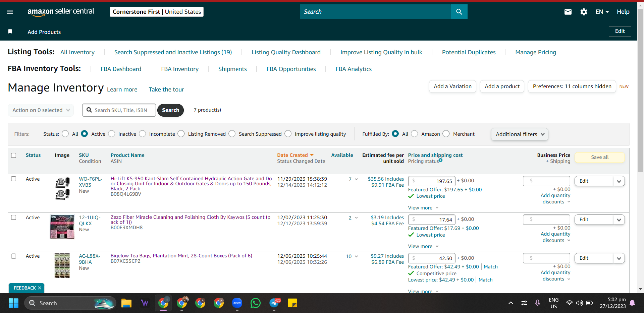Open the Windows Start menu
The image size is (644, 313).
pos(13,303)
